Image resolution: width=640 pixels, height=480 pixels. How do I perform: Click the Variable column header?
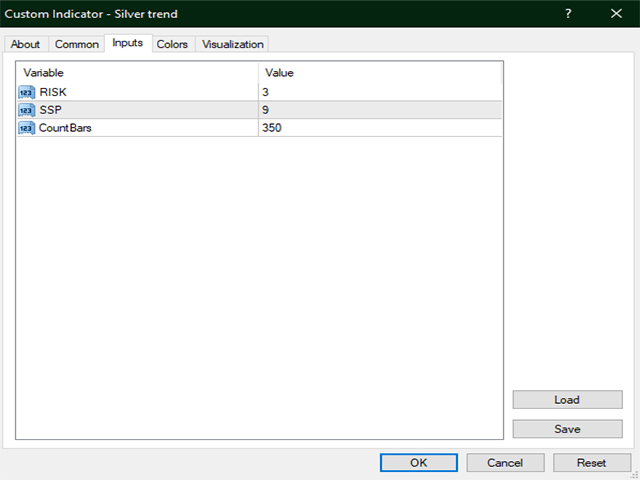137,73
